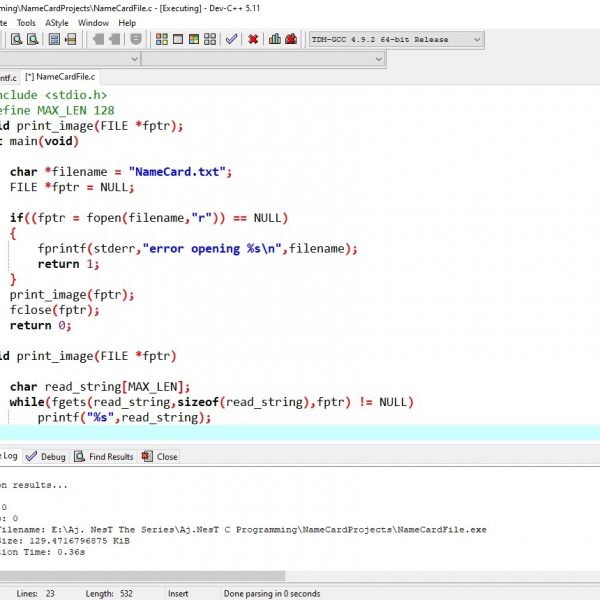Viewport: 600px width, 600px height.
Task: Click the Compile toolbar icon
Action: [160, 40]
